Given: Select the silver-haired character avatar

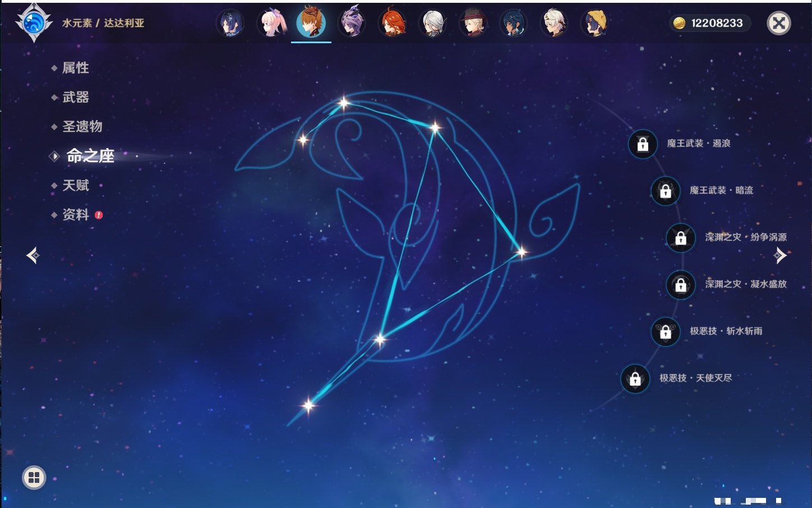Looking at the screenshot, I should [x=433, y=23].
